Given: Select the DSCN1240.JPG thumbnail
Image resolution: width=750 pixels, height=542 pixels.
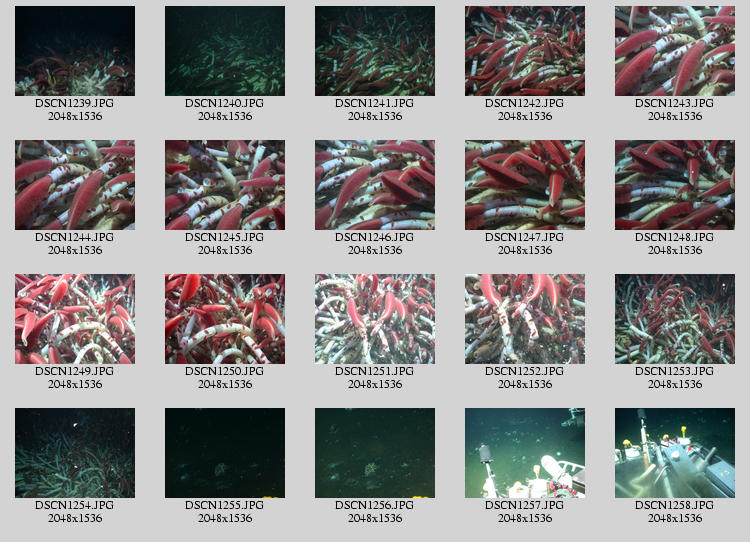Looking at the screenshot, I should [x=225, y=51].
